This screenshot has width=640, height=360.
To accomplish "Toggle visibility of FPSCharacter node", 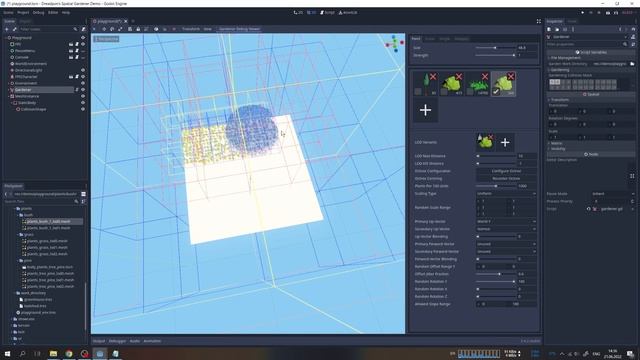I will click(x=83, y=77).
